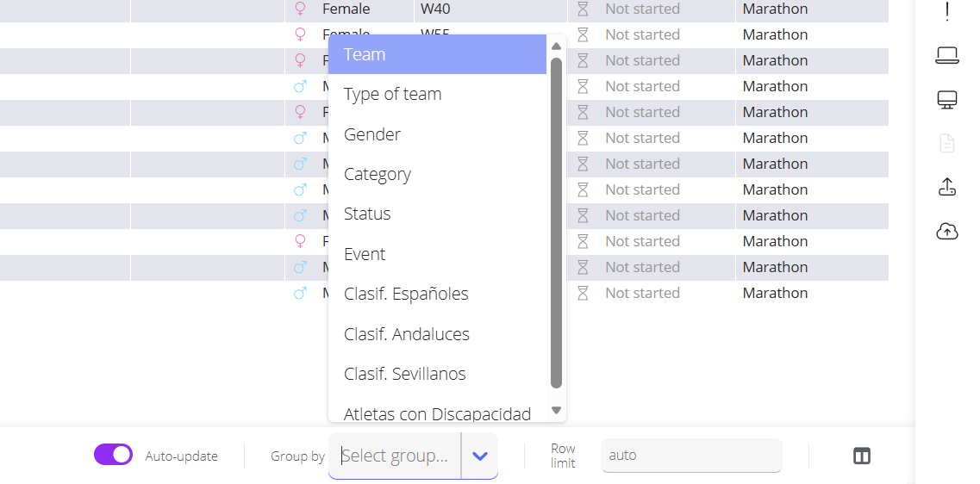Click the desktop monitor icon
This screenshot has width=980, height=484.
coord(947,100)
